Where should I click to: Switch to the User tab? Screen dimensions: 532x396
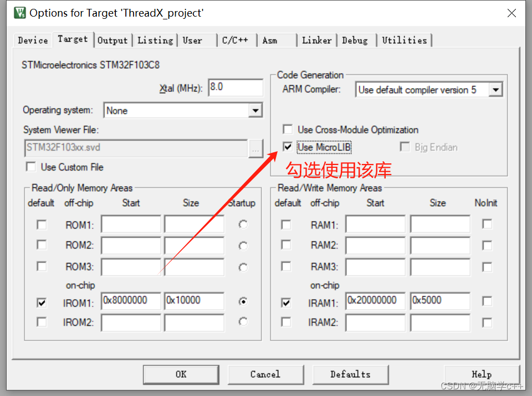click(x=197, y=40)
